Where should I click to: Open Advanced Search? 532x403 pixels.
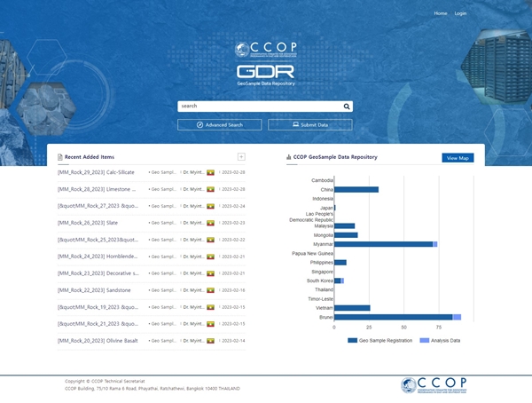click(219, 125)
